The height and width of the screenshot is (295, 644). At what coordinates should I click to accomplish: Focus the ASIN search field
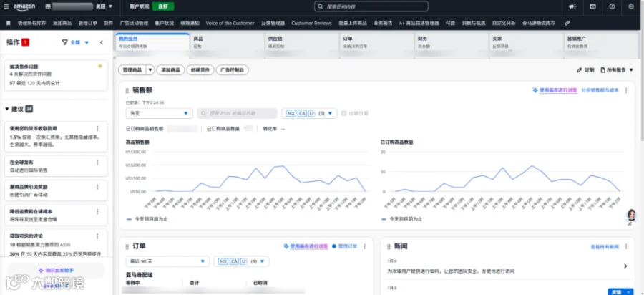tap(237, 113)
